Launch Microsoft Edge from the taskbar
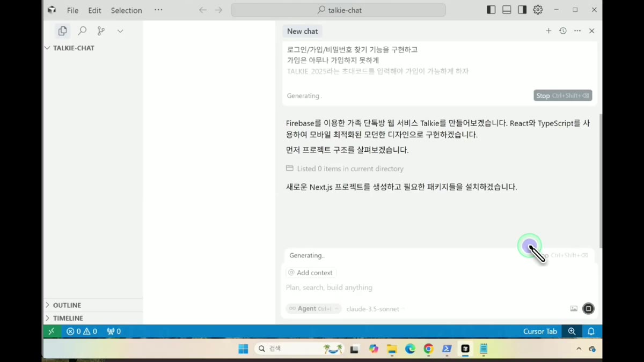Screen dimensions: 644x362 [x=410, y=349]
